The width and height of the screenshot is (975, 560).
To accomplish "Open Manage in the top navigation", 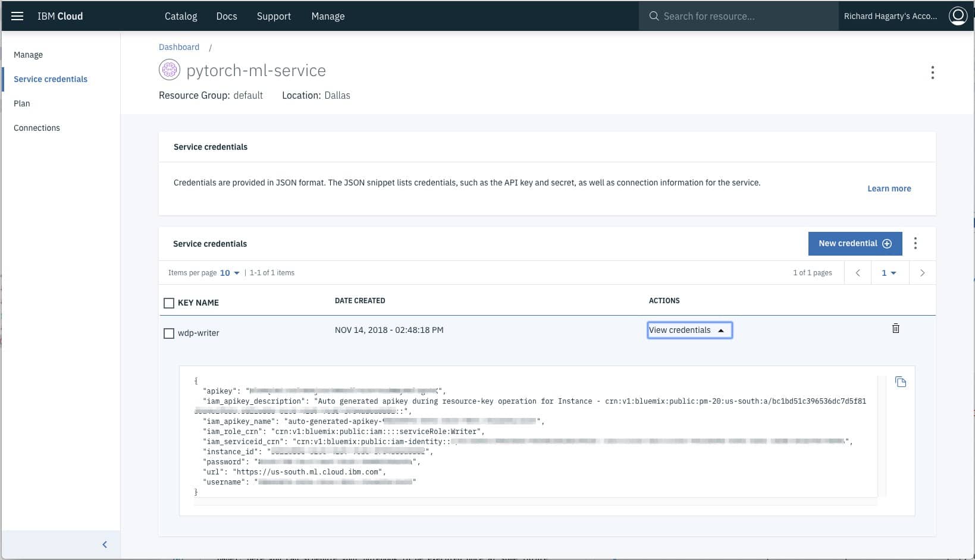I will click(328, 16).
